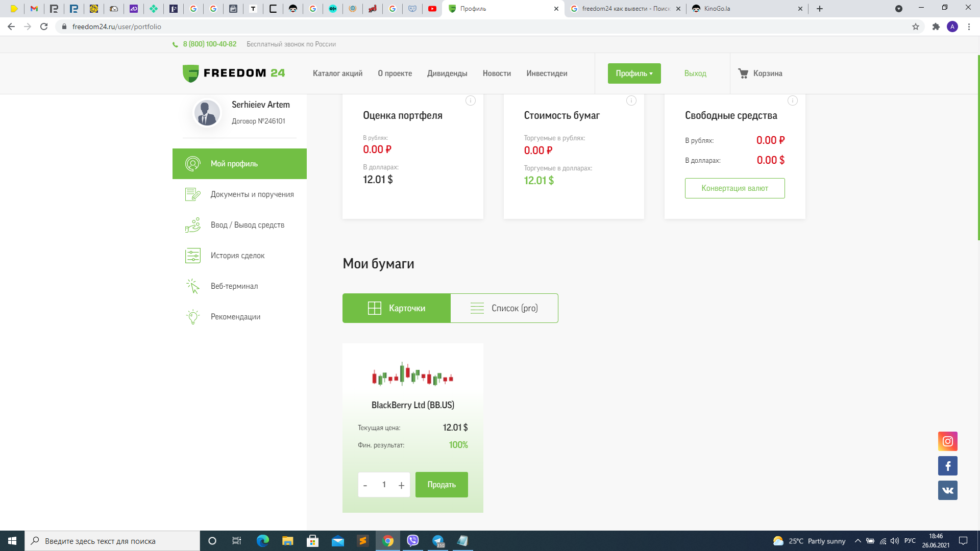
Task: Click the user avatar picture
Action: point(207,112)
